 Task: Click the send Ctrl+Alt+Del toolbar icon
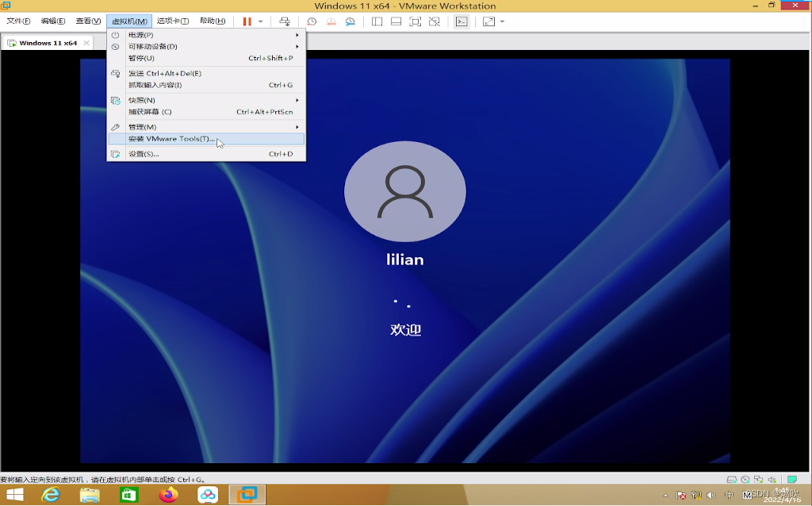pyautogui.click(x=285, y=21)
